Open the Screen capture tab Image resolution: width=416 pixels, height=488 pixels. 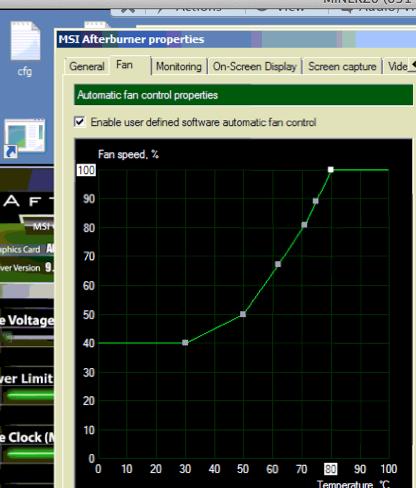(x=342, y=67)
